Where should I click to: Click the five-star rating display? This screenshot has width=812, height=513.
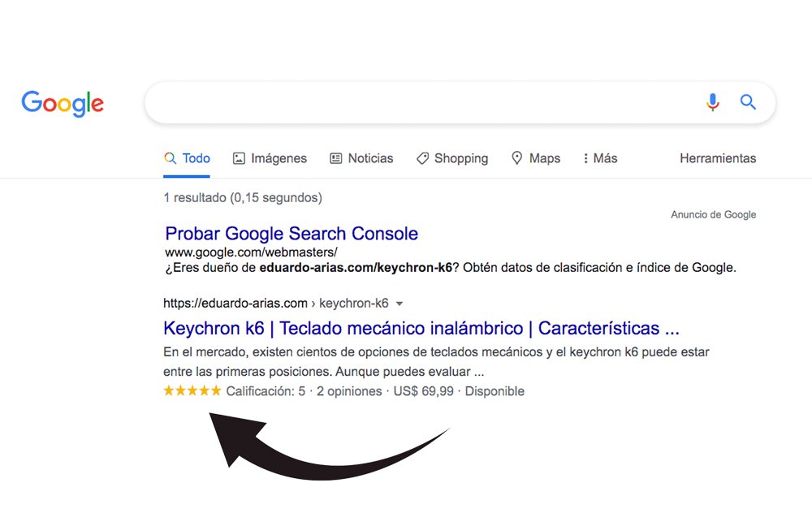point(192,390)
